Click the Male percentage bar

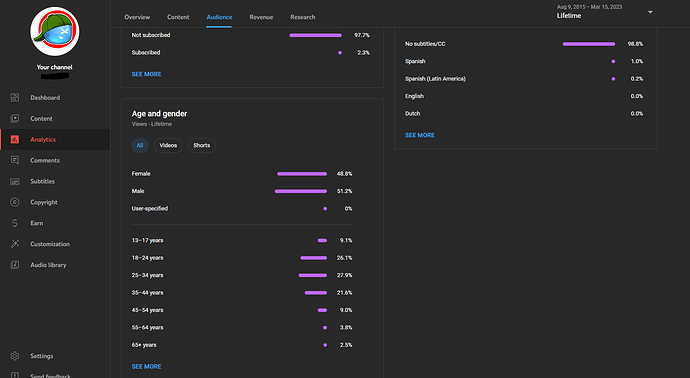point(301,191)
